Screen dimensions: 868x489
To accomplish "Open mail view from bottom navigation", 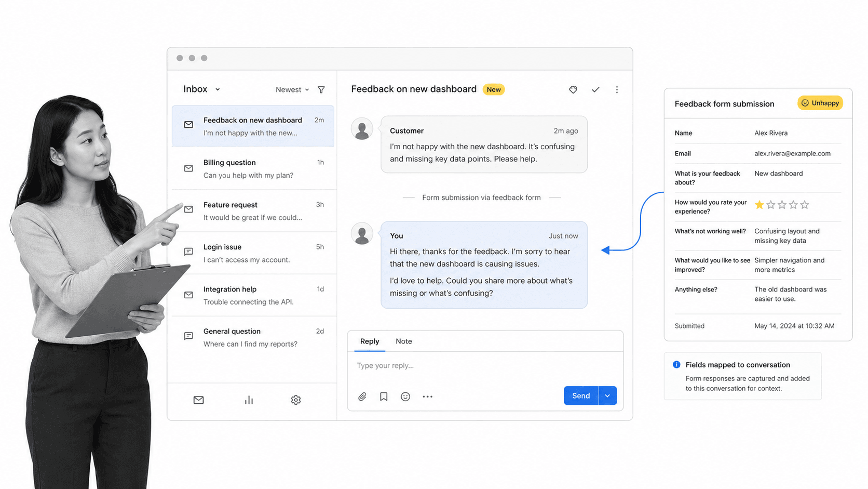I will [x=199, y=400].
